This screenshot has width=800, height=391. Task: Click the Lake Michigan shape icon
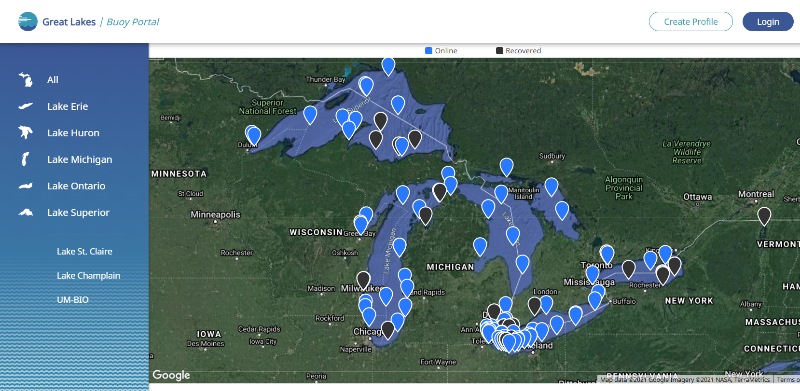pyautogui.click(x=24, y=159)
